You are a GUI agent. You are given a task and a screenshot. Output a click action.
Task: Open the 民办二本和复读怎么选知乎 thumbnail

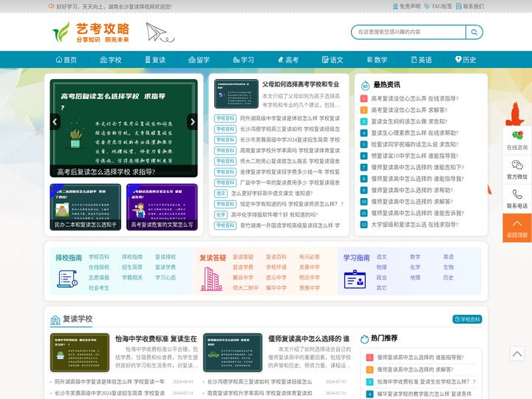(86, 207)
